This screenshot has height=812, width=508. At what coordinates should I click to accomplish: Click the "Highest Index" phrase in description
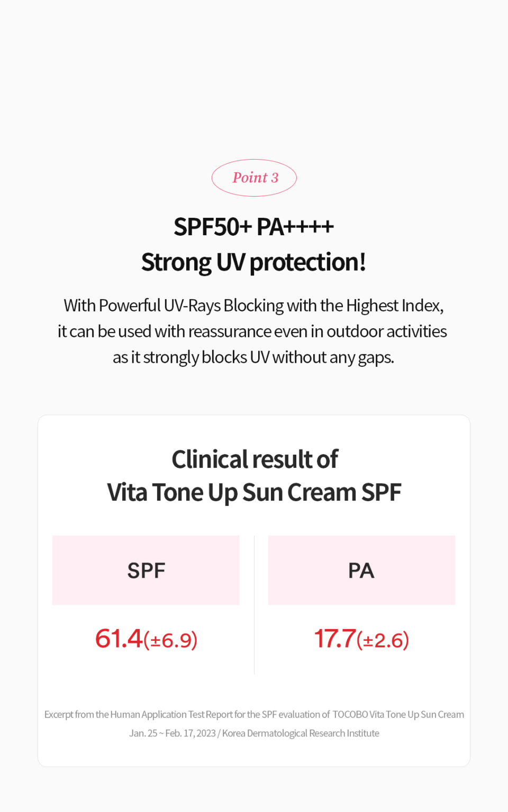[x=395, y=306]
